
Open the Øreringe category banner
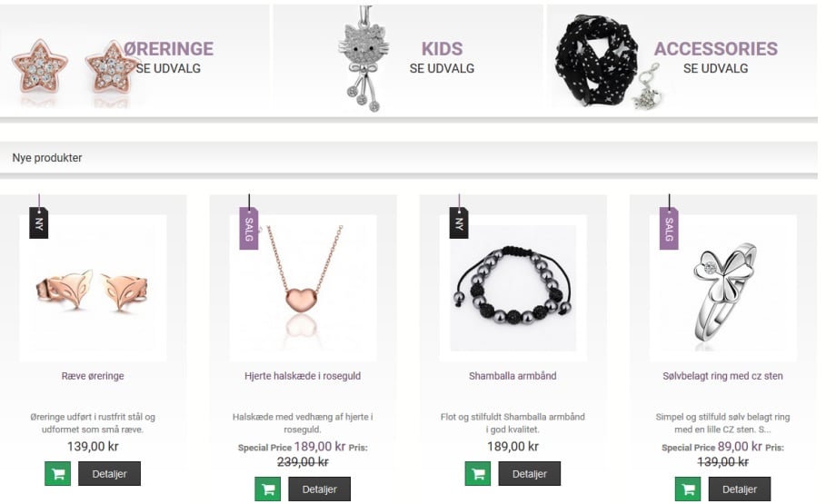click(134, 57)
